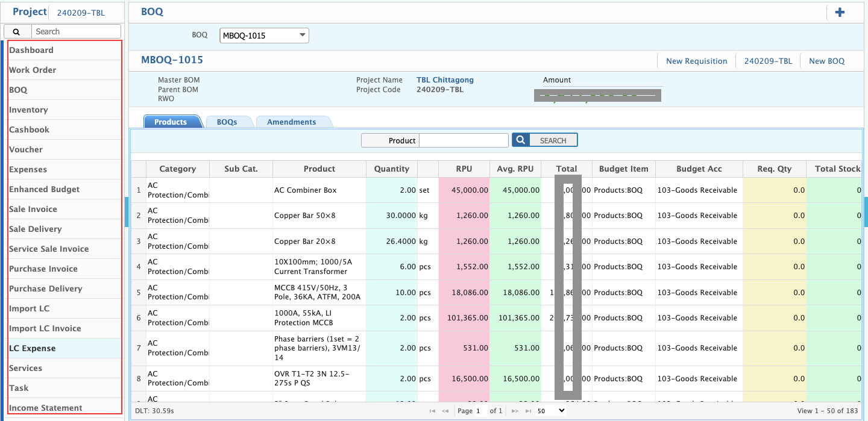Open the rows-per-page dropdown showing 50
Screen dimensions: 868x421
[549, 410]
